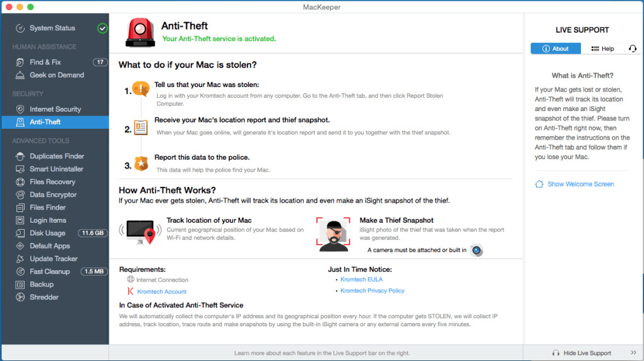Screen dimensions: 644x361
Task: Open Disk Usage tool
Action: [47, 233]
